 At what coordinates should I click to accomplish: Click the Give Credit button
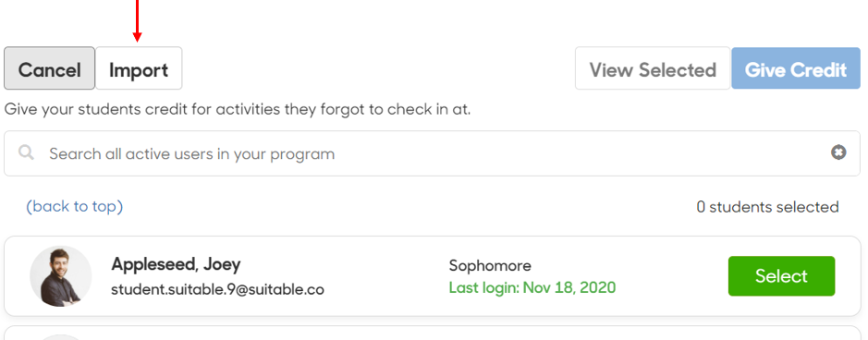coord(796,68)
